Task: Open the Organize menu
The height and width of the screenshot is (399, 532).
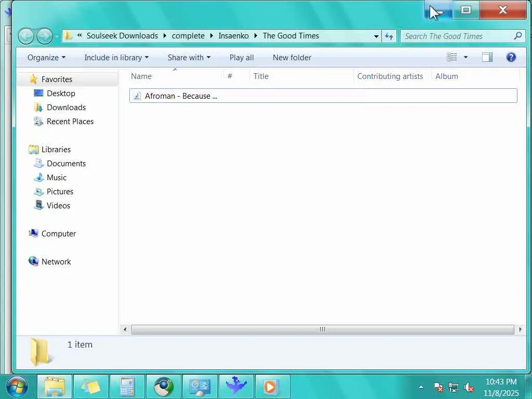Action: (x=46, y=58)
